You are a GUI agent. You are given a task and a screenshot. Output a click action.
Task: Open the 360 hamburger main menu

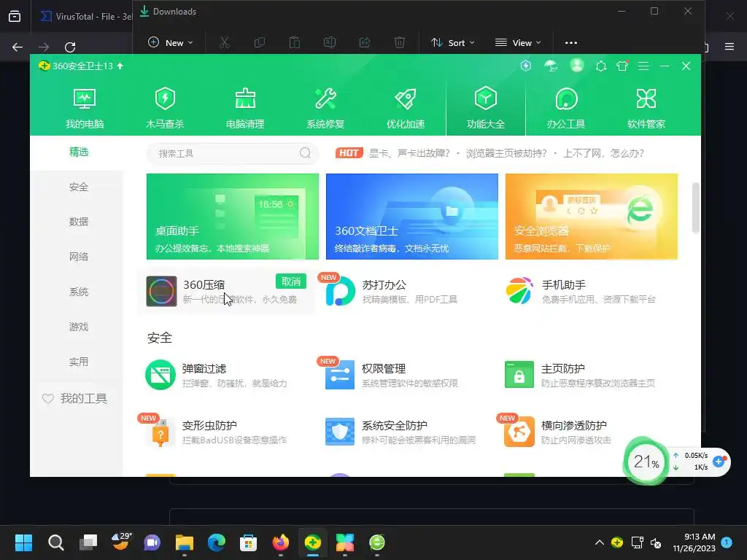(643, 66)
